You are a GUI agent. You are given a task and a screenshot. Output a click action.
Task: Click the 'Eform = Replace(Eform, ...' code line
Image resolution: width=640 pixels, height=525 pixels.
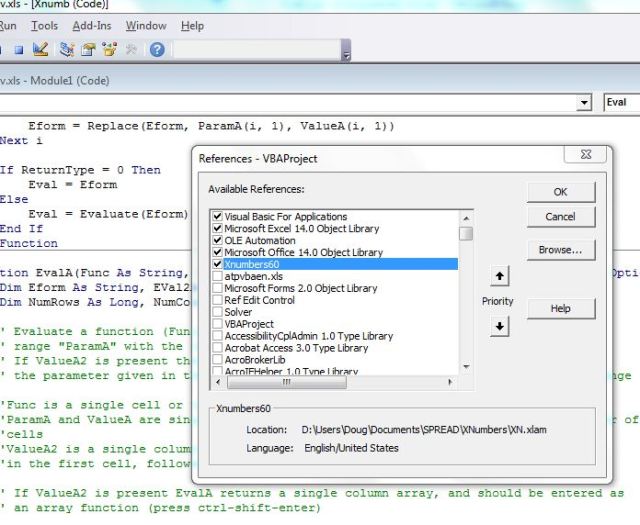click(211, 126)
